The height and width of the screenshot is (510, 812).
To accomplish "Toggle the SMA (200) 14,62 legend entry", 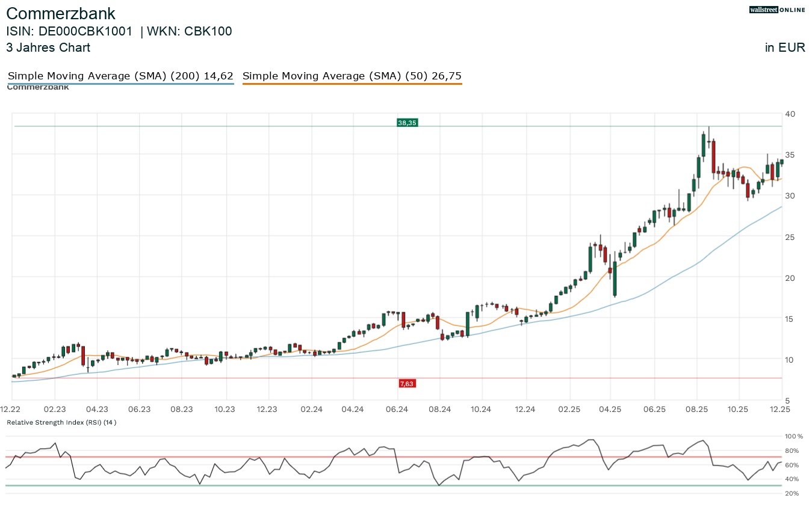I will [x=120, y=76].
